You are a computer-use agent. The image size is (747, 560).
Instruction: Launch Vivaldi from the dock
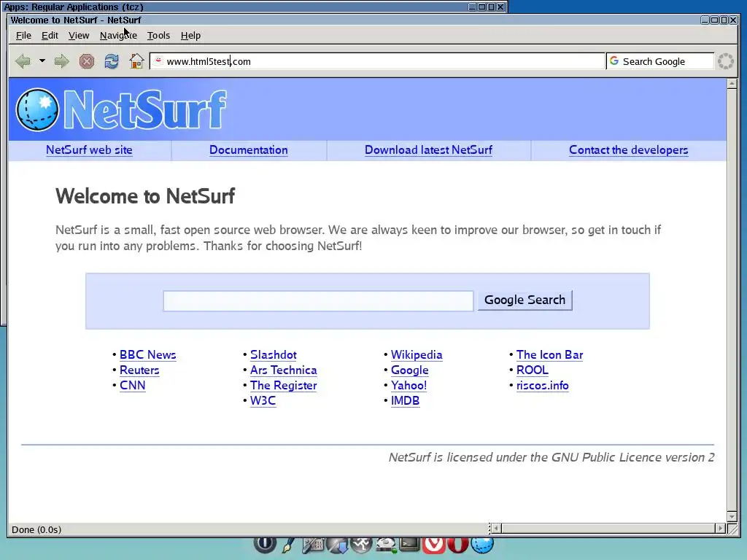(433, 545)
